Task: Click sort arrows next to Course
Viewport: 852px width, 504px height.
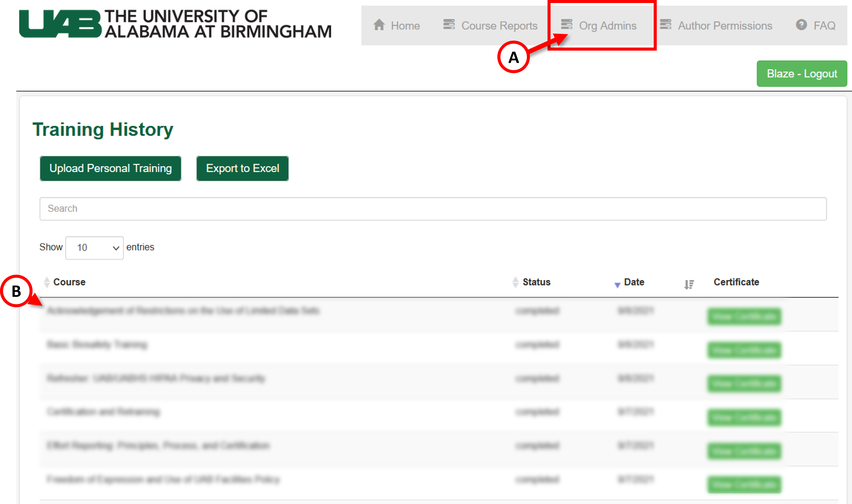Action: click(47, 282)
